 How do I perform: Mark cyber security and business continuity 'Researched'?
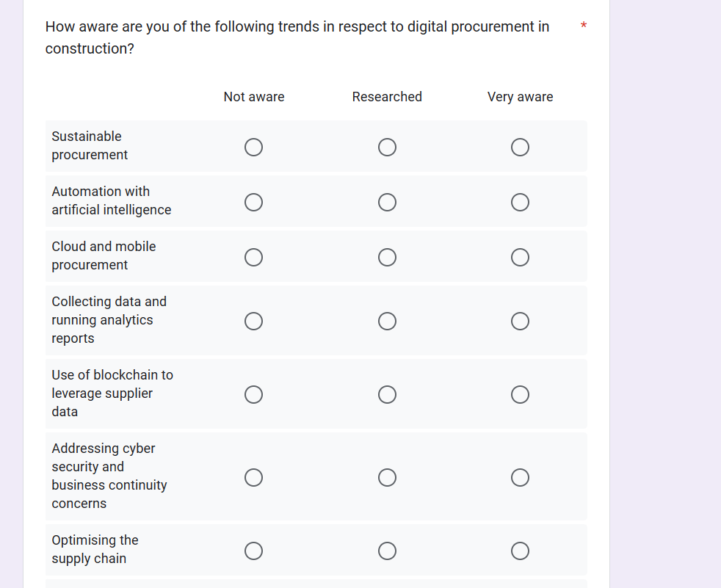[388, 478]
